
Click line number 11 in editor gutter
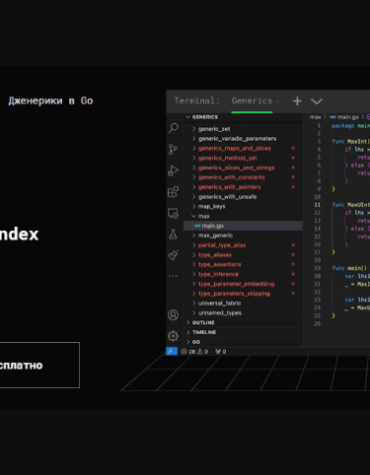[x=317, y=205]
